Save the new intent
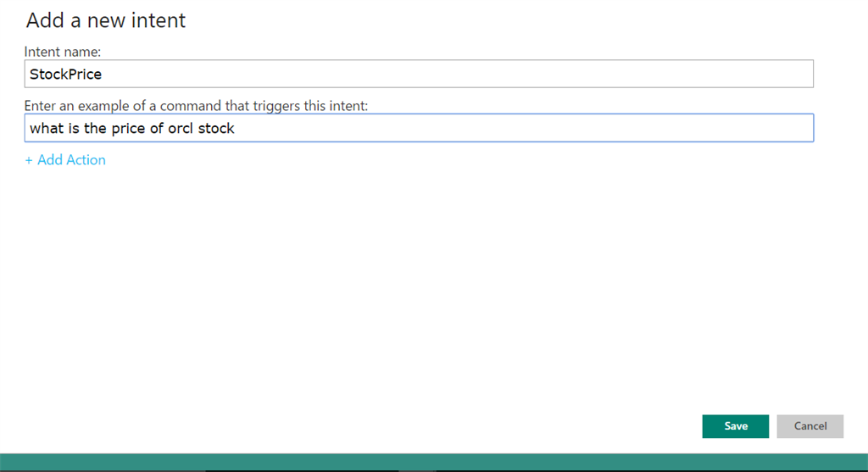Viewport: 868px width, 472px height. 735,426
